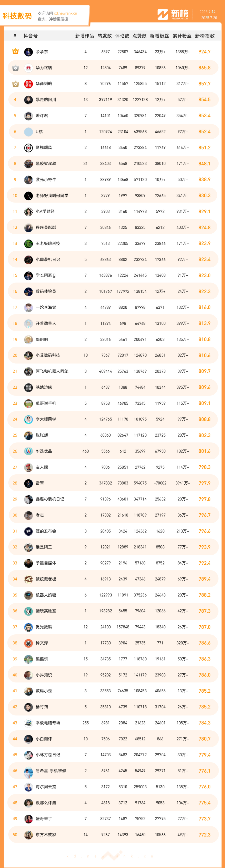This screenshot has width=225, height=868.
Task: Select the 累计粉丝 column header
Action: tap(182, 36)
